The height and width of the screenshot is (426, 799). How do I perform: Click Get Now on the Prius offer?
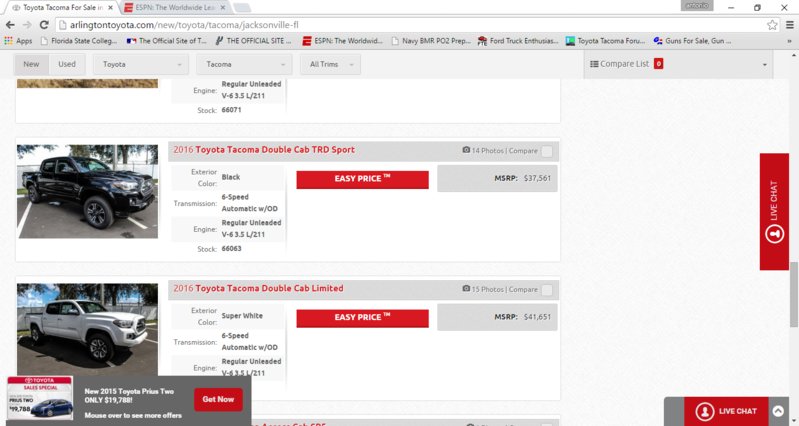click(x=218, y=400)
